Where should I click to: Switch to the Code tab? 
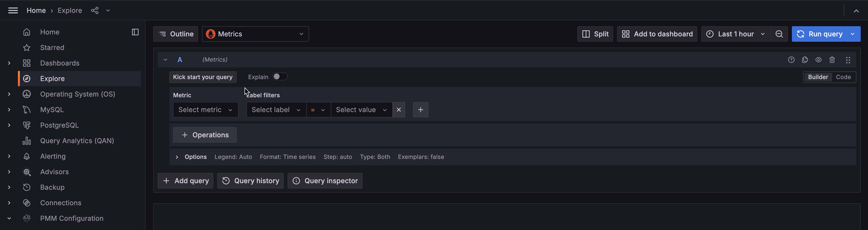[843, 77]
